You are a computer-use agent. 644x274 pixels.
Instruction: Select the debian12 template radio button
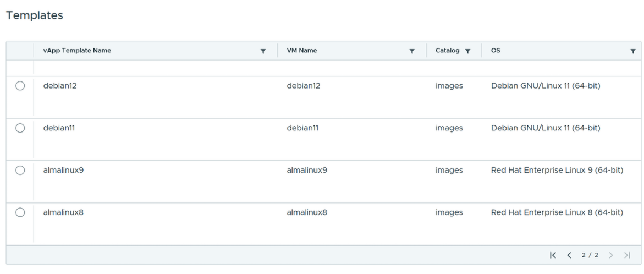(x=20, y=86)
